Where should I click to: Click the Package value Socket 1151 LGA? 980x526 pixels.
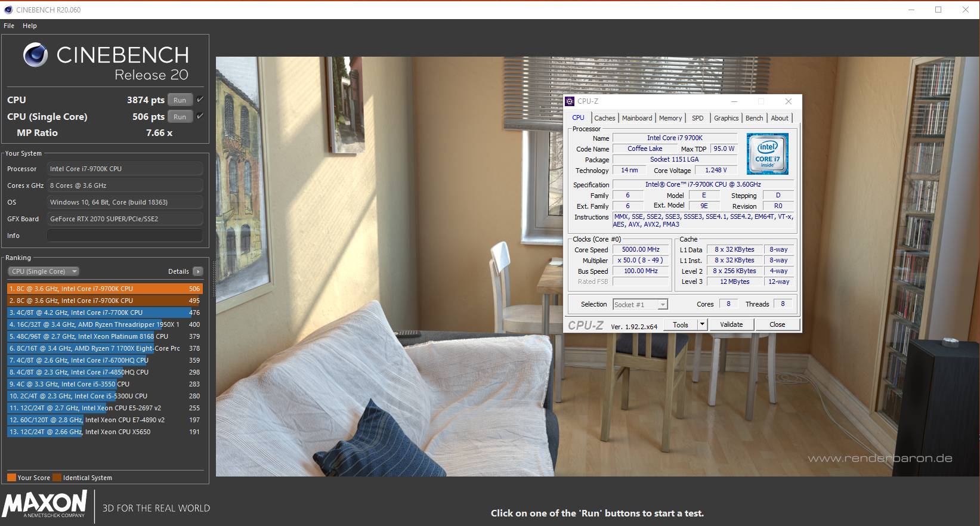pos(675,159)
